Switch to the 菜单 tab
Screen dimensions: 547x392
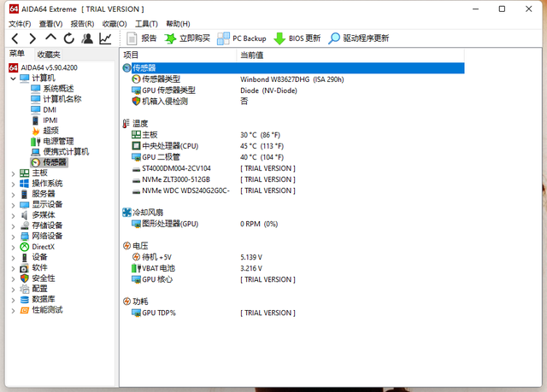[17, 54]
